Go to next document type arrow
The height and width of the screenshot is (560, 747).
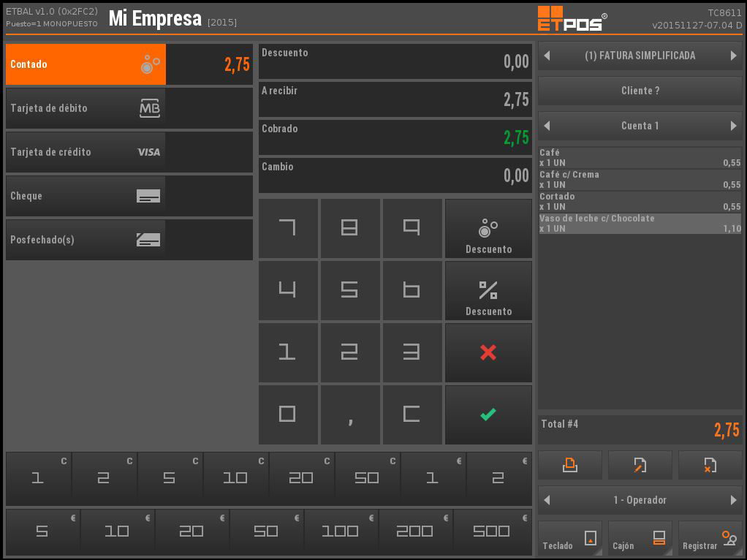click(x=734, y=56)
